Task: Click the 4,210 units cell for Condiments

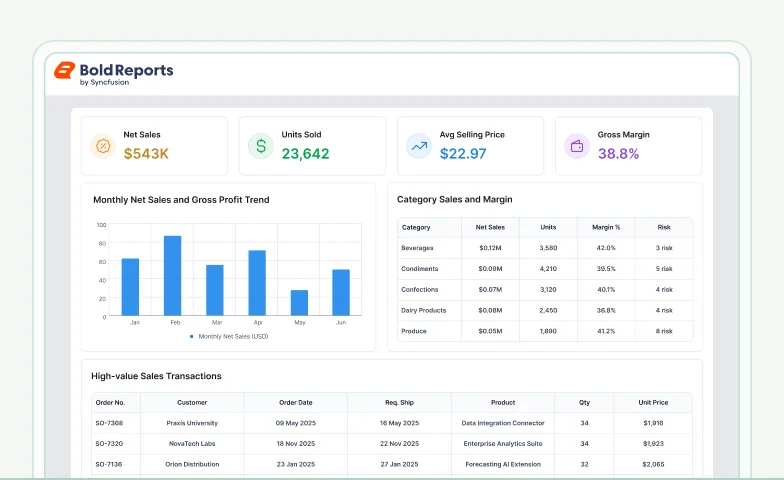Action: point(548,268)
